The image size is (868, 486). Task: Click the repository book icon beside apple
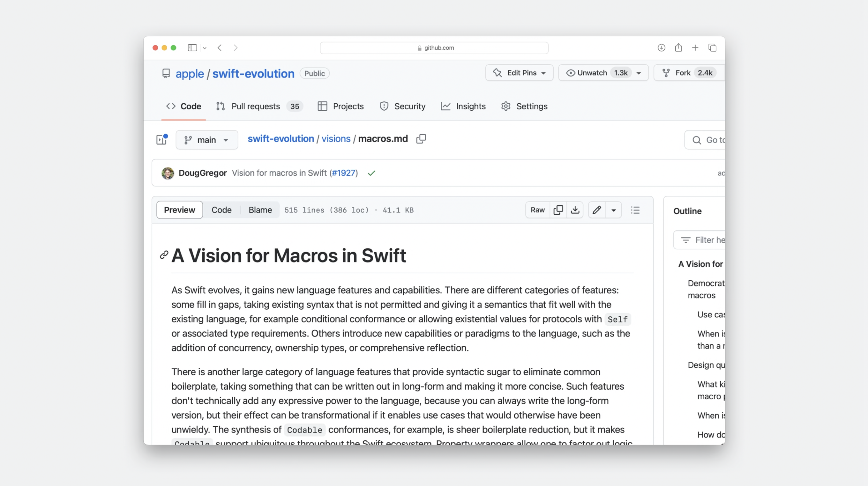point(166,73)
